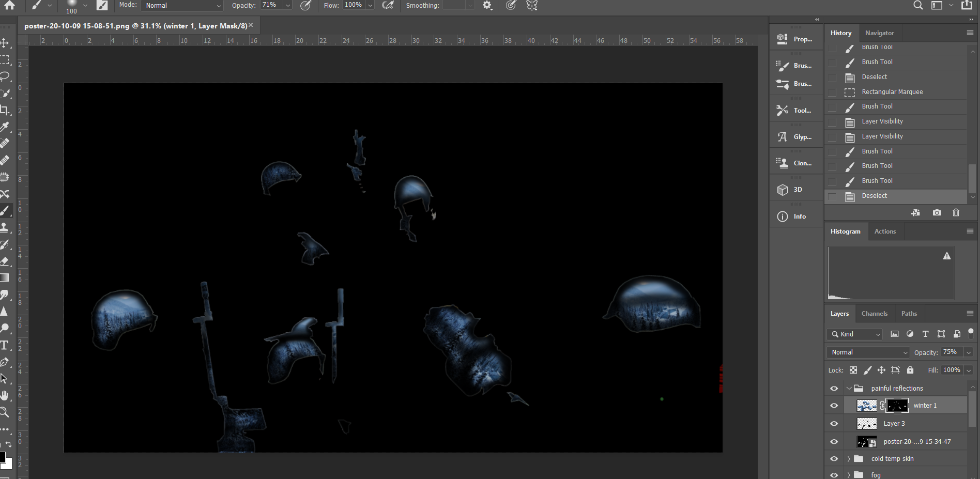
Task: Pick the Eraser tool
Action: [x=5, y=261]
